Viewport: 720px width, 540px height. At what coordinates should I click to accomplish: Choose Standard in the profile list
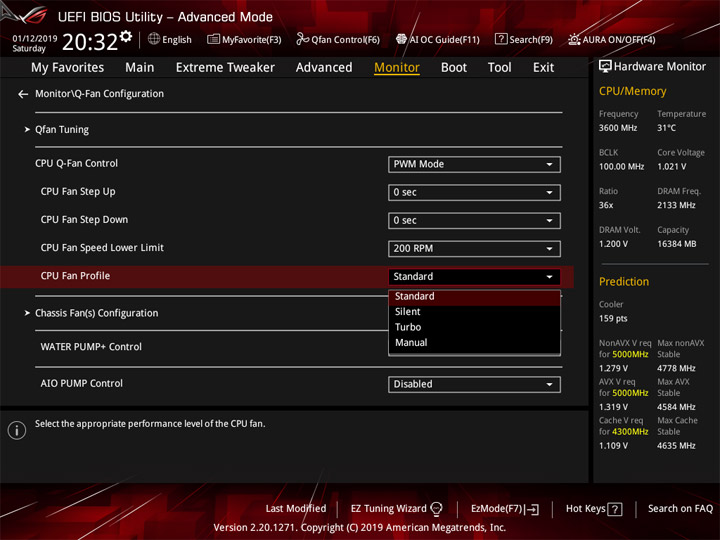(474, 297)
